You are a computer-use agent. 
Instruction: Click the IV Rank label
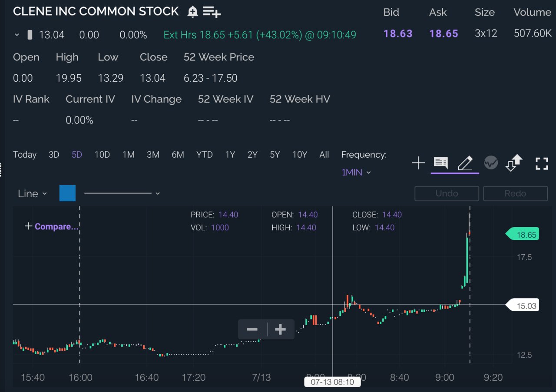[x=31, y=99]
